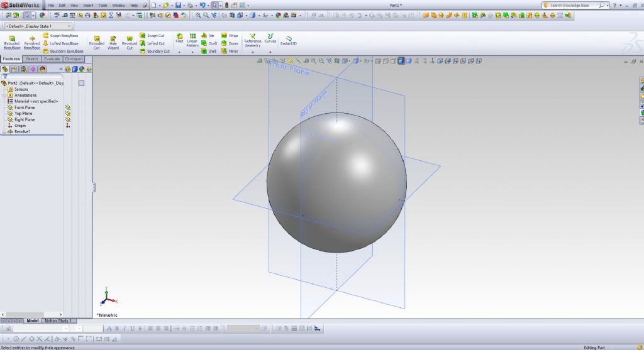Click the Save icon in top toolbar

click(178, 5)
